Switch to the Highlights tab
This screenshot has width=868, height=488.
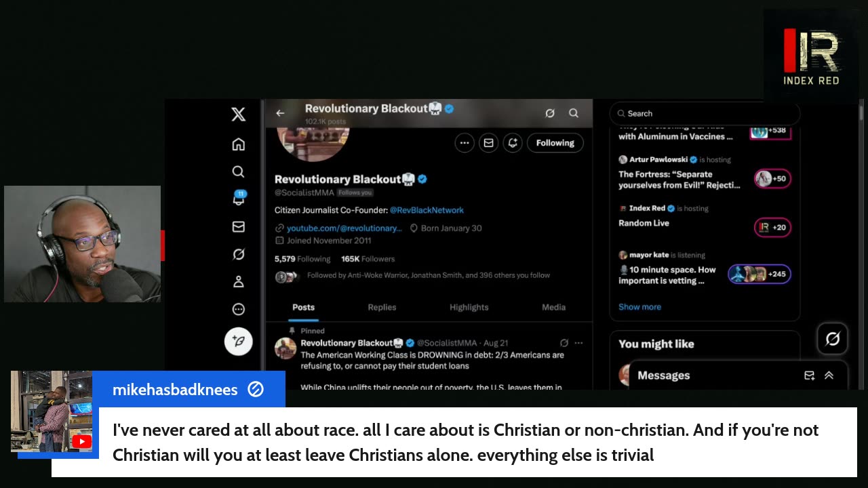[x=469, y=308]
